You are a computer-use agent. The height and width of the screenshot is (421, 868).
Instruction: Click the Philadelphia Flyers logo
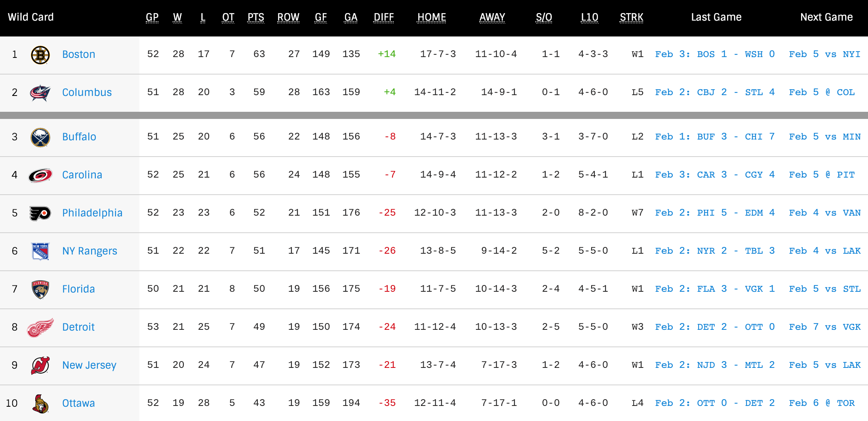coord(40,213)
